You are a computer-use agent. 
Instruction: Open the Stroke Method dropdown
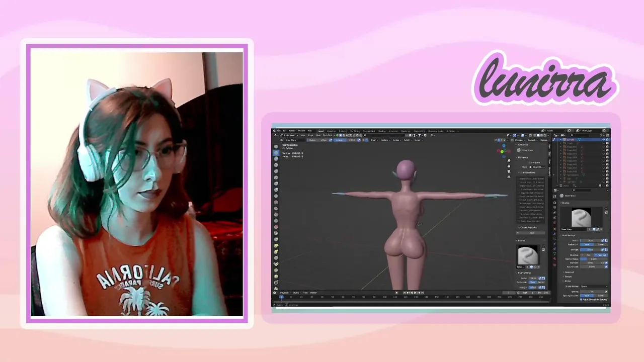[594, 287]
